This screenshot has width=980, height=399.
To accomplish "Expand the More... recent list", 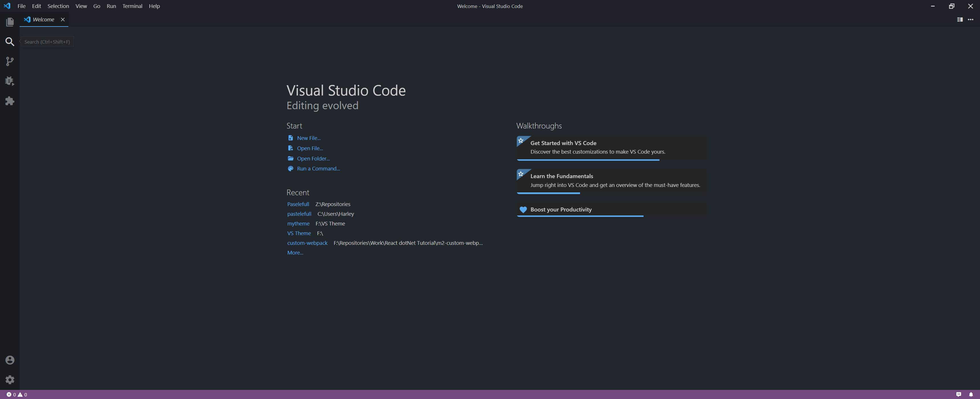I will point(295,253).
